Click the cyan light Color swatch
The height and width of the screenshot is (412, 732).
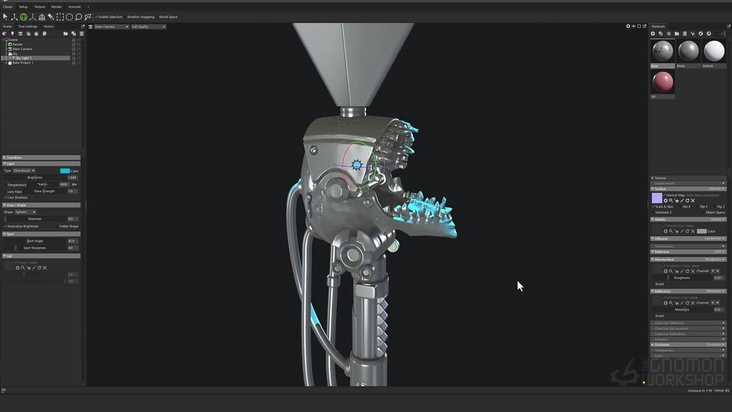[x=65, y=171]
